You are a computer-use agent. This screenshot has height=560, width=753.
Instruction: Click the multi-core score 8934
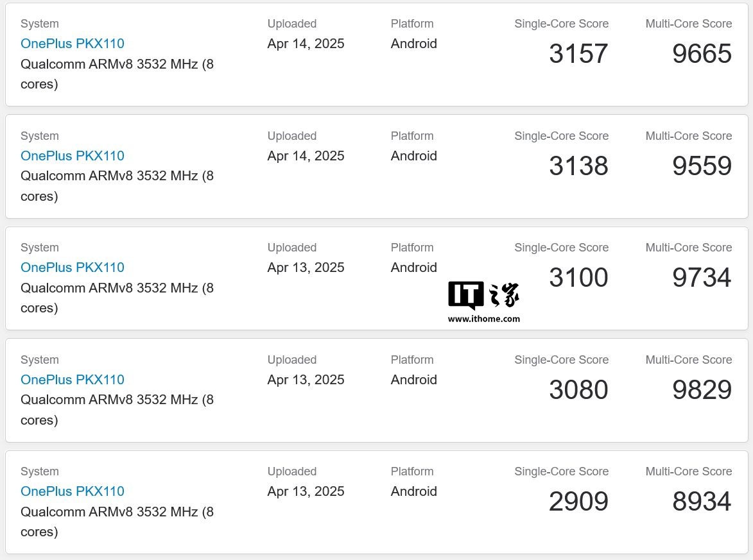[x=702, y=502]
